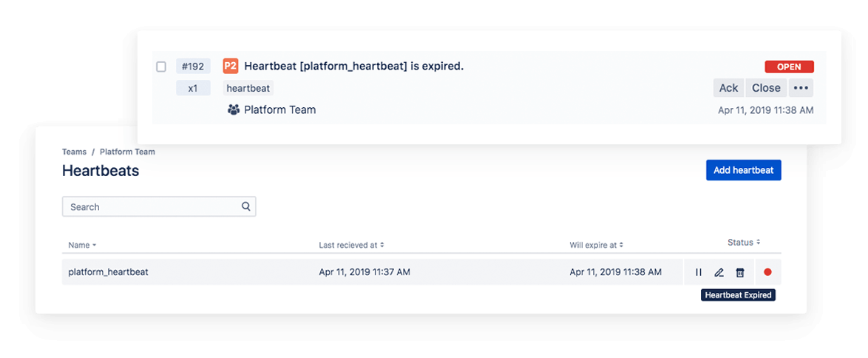Go to Teams breadcrumb
Screen dimensions: 868x358
[74, 152]
